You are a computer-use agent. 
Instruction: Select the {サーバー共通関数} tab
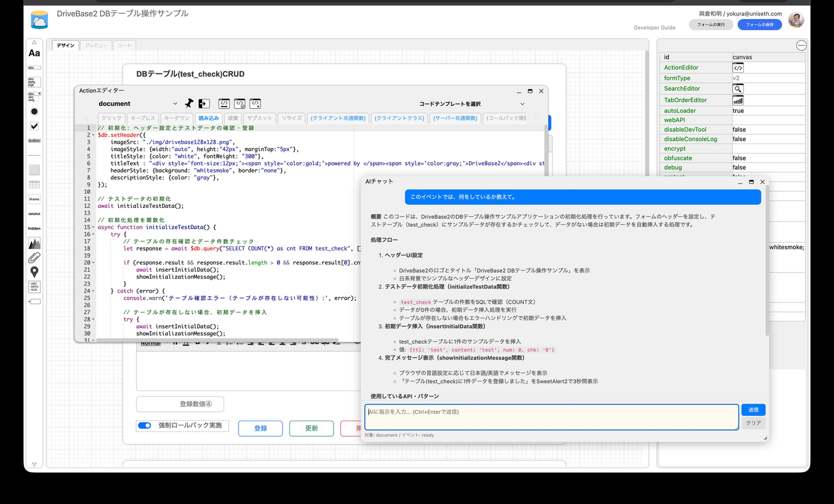tap(456, 118)
